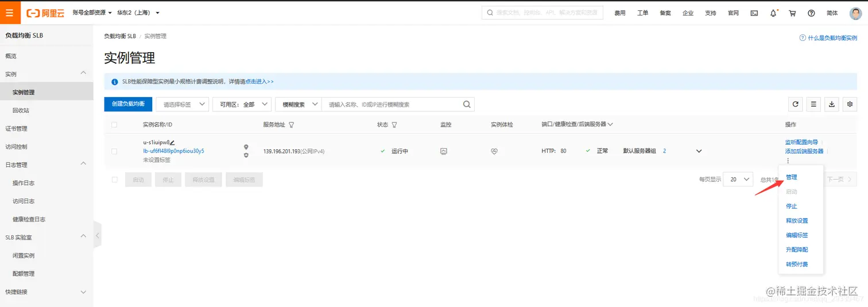Open the 请选择标签 dropdown
The image size is (868, 307).
point(182,104)
